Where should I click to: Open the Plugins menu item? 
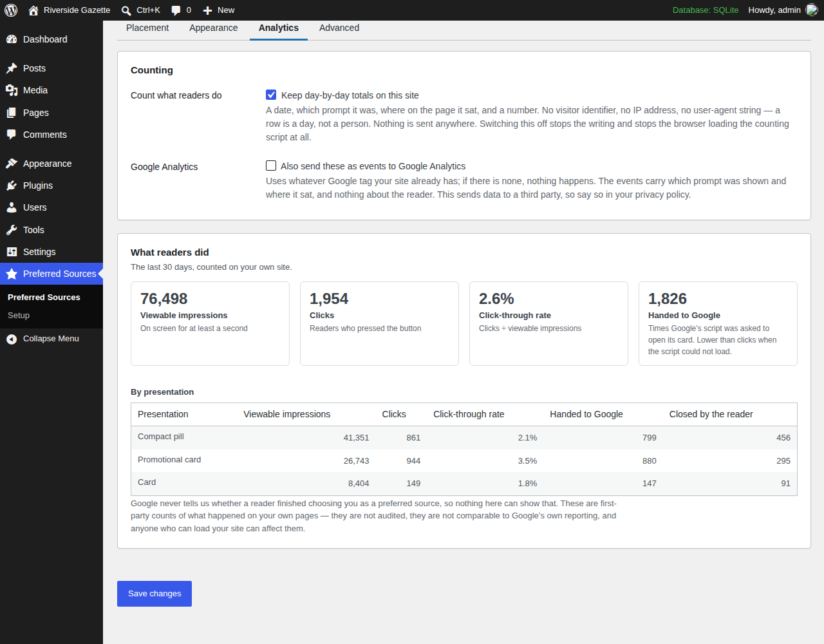click(51, 185)
